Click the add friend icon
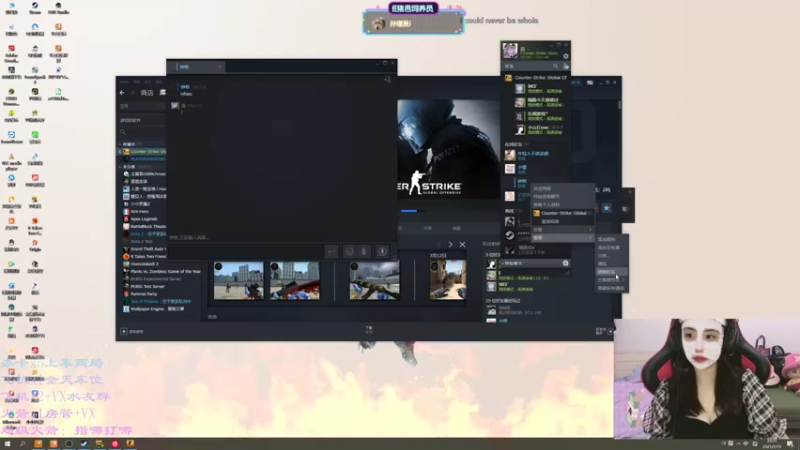Viewport: 800px width, 450px height. [x=566, y=66]
